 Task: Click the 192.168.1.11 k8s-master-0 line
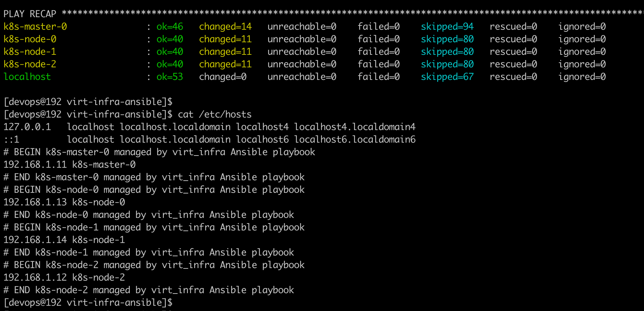70,164
